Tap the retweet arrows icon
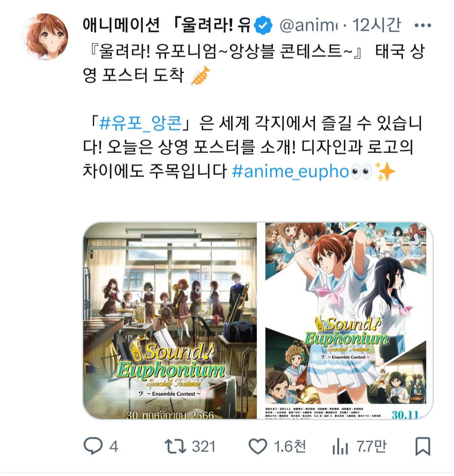454x476 pixels. pyautogui.click(x=175, y=447)
